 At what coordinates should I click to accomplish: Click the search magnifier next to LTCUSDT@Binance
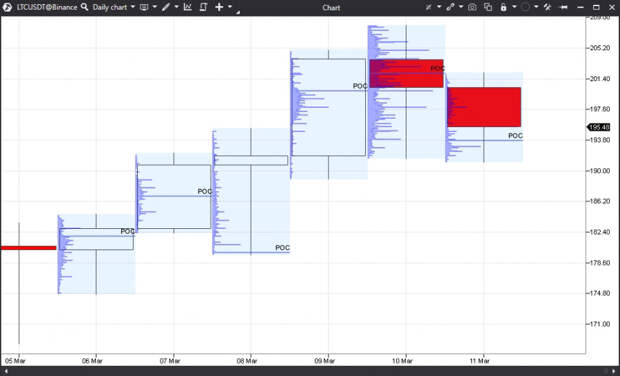84,7
